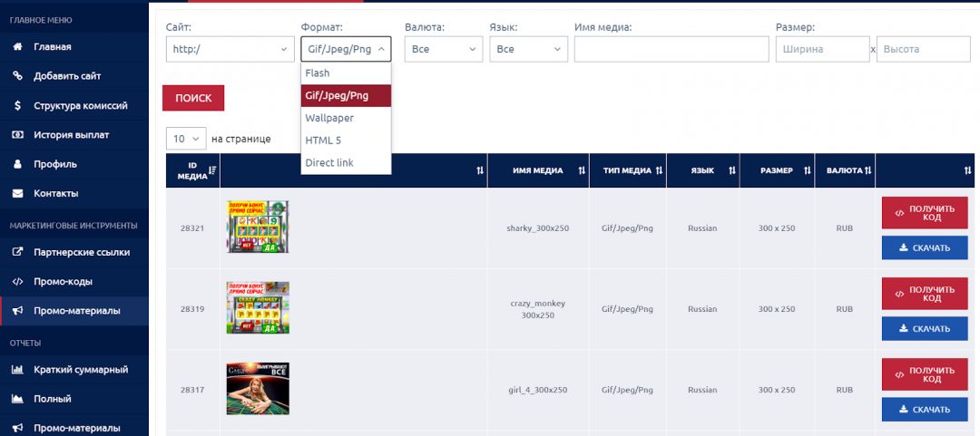
Task: Open the rows per page dropdown
Action: [x=185, y=139]
